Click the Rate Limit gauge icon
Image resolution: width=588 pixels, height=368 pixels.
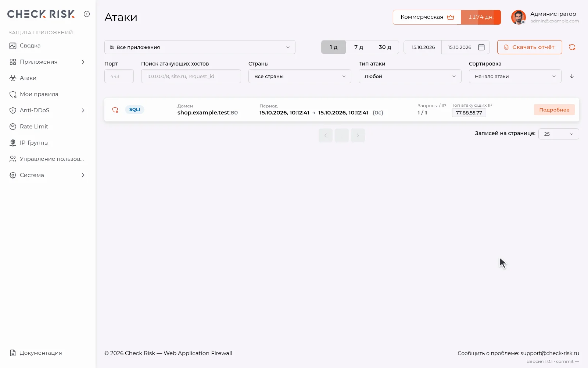click(13, 127)
